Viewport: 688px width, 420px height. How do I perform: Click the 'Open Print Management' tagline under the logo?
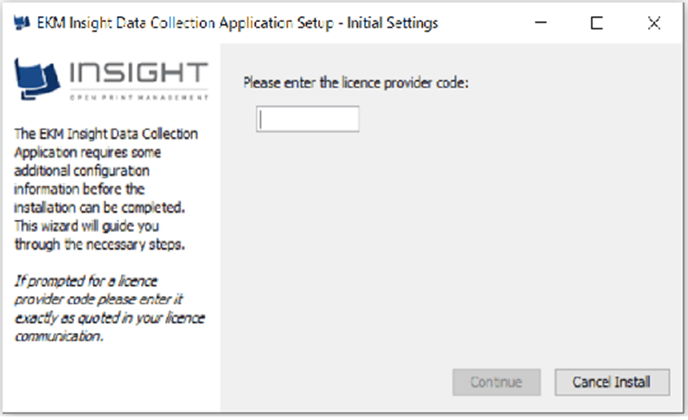click(139, 97)
